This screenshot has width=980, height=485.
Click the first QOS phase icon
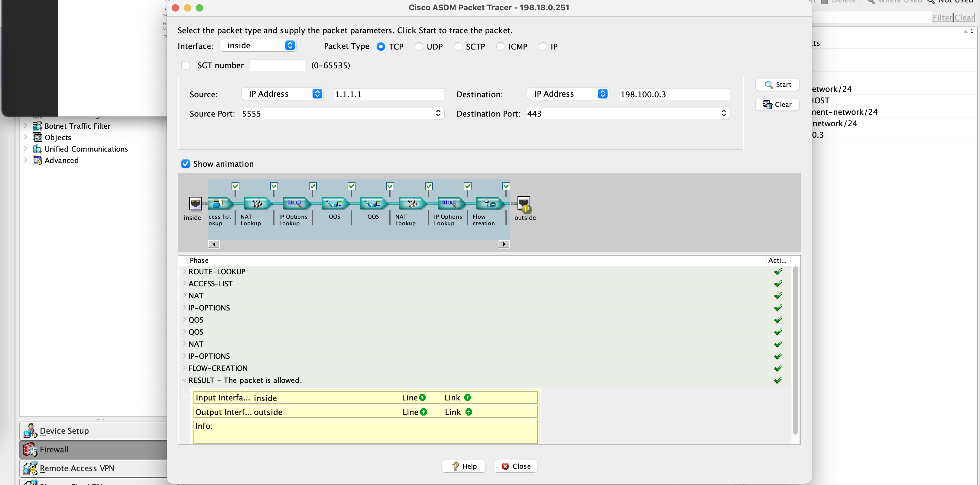334,204
